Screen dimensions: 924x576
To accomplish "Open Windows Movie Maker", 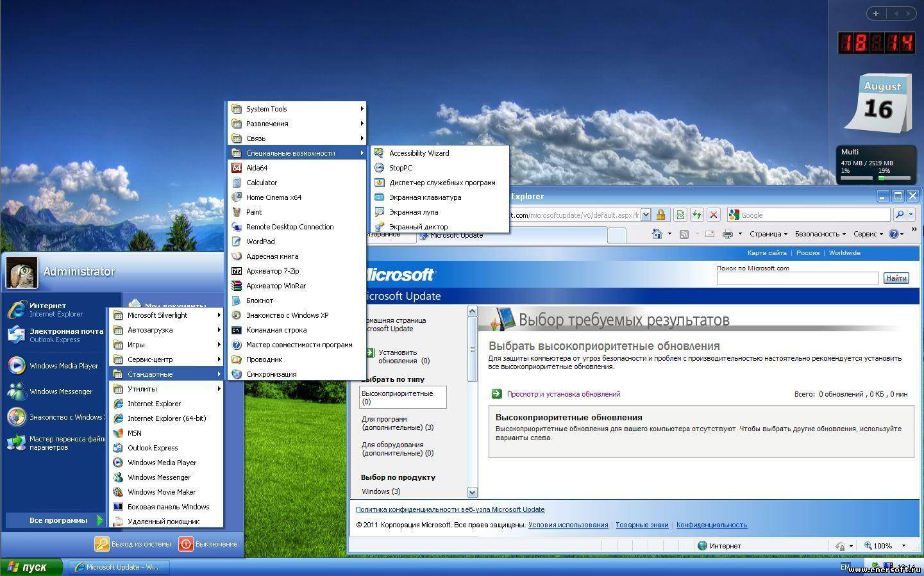I will pos(166,492).
